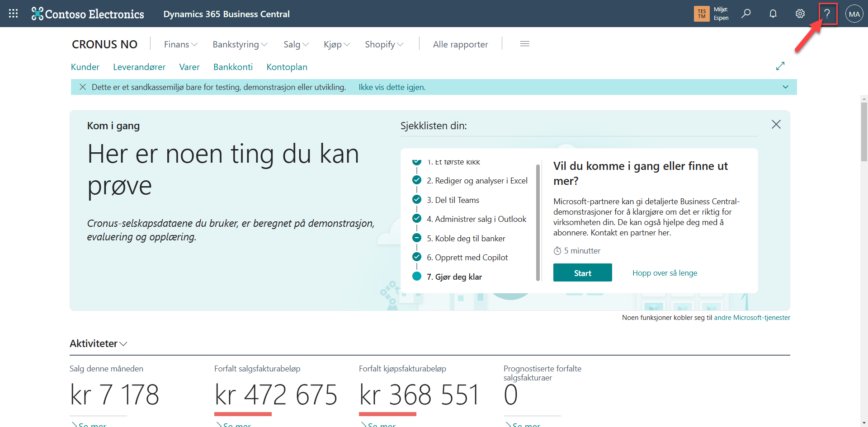Open the Bankstyring dropdown menu

click(240, 44)
